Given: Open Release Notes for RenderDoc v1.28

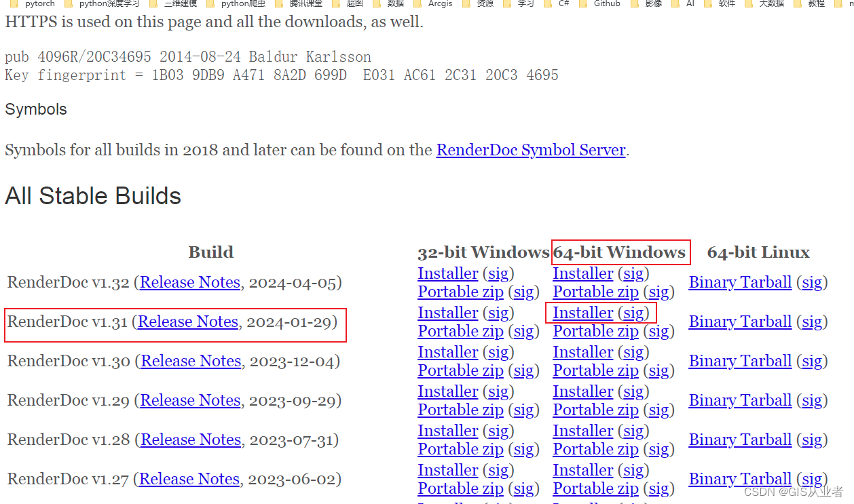Looking at the screenshot, I should pyautogui.click(x=191, y=440).
